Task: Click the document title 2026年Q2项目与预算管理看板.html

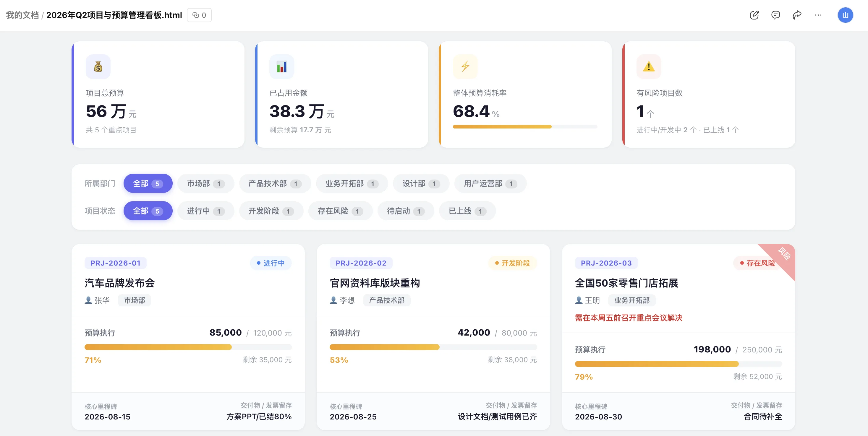Action: [114, 15]
